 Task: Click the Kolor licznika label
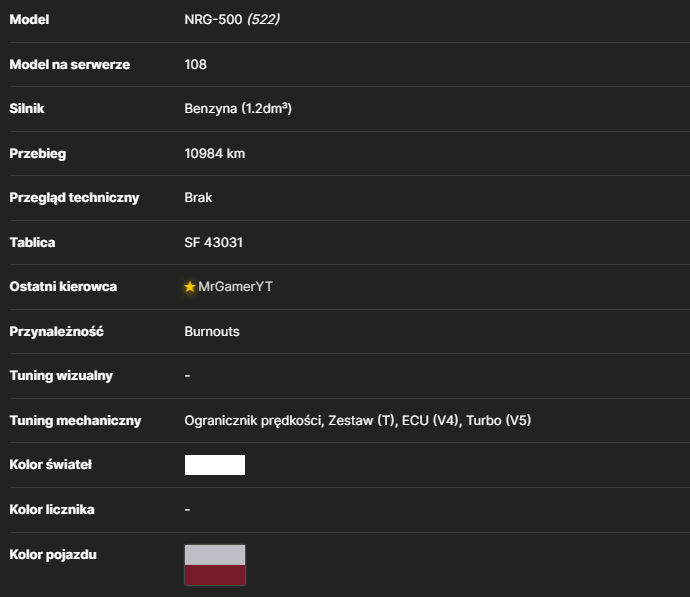click(52, 509)
